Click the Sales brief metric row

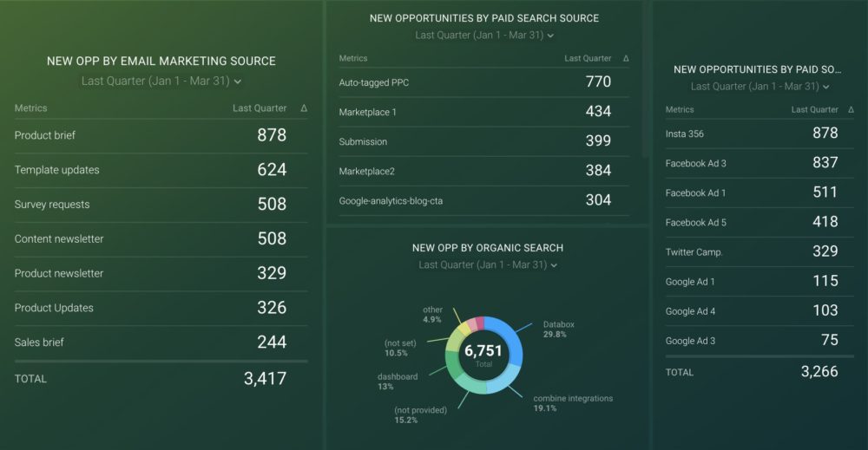[161, 342]
